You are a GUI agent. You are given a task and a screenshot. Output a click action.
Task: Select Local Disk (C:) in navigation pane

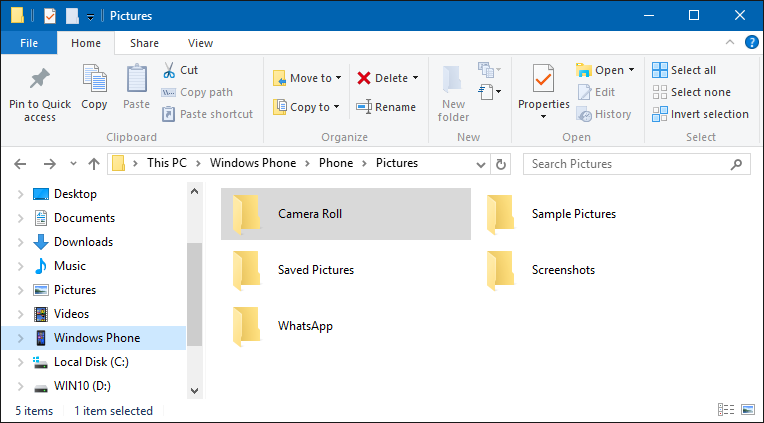click(x=91, y=362)
